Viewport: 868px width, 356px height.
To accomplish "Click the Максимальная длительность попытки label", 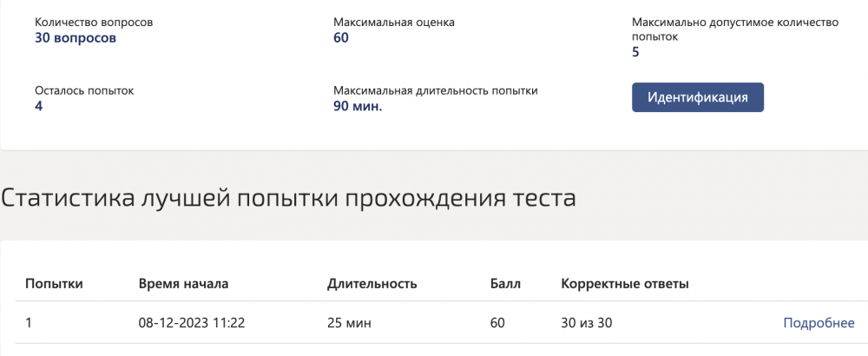I will click(436, 89).
